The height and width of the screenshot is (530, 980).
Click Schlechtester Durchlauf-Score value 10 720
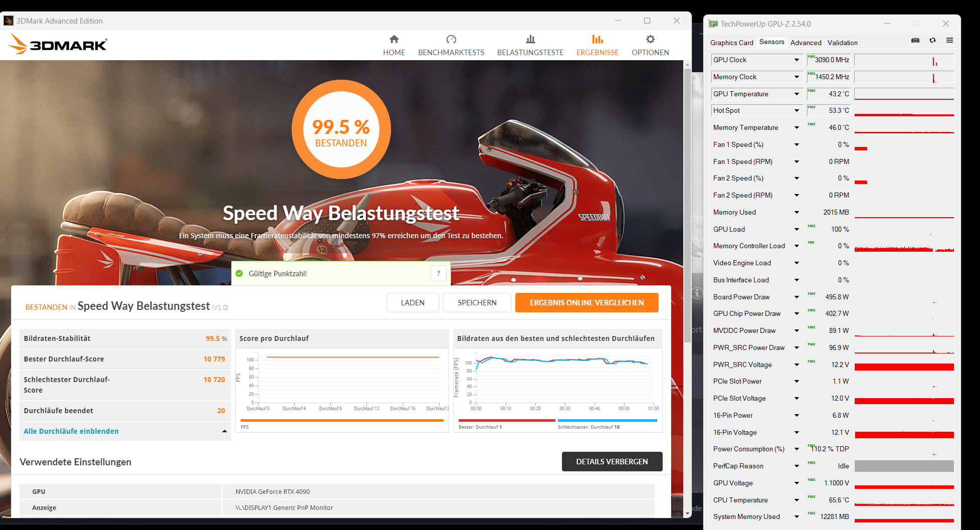coord(214,380)
